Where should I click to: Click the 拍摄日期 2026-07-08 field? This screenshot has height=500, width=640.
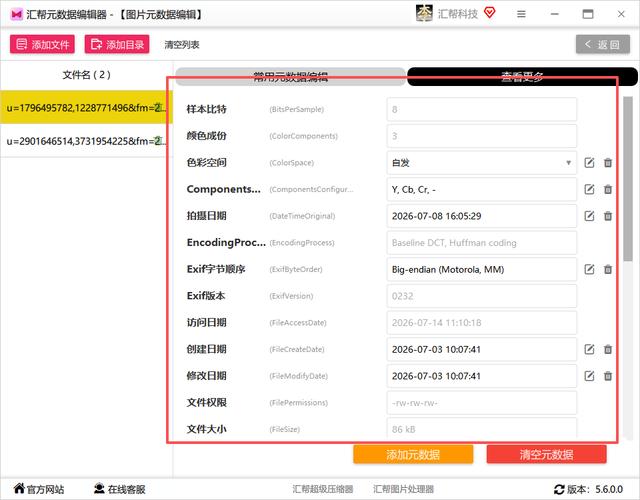click(482, 216)
